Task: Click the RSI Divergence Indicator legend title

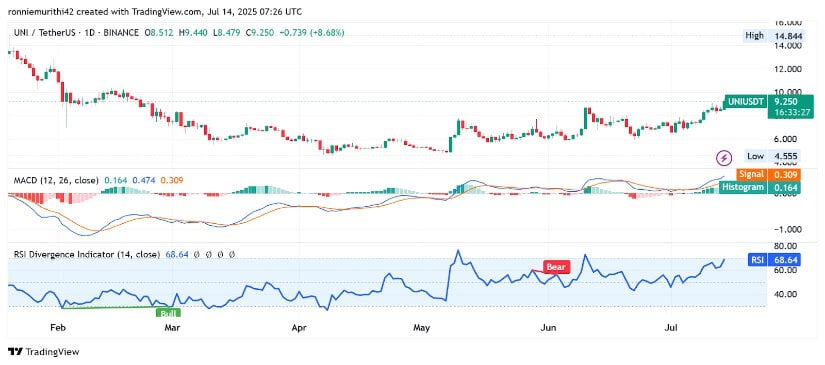Action: (x=86, y=255)
